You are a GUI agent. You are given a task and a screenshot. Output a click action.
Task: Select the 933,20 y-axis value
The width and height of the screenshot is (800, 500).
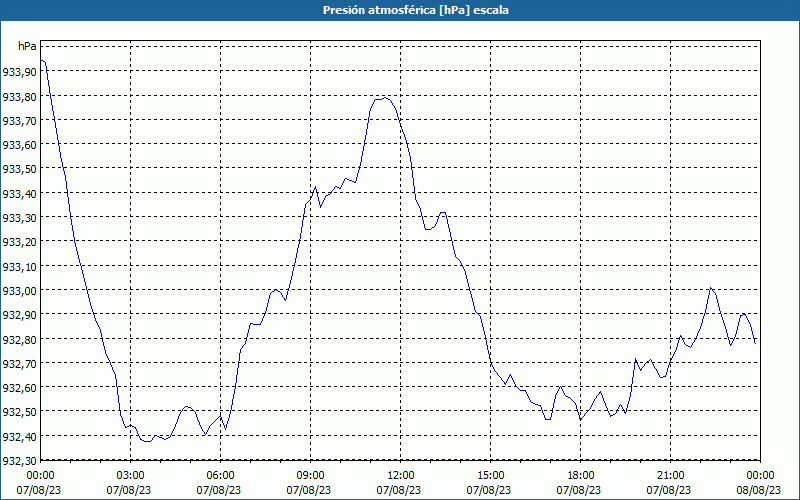coord(20,242)
